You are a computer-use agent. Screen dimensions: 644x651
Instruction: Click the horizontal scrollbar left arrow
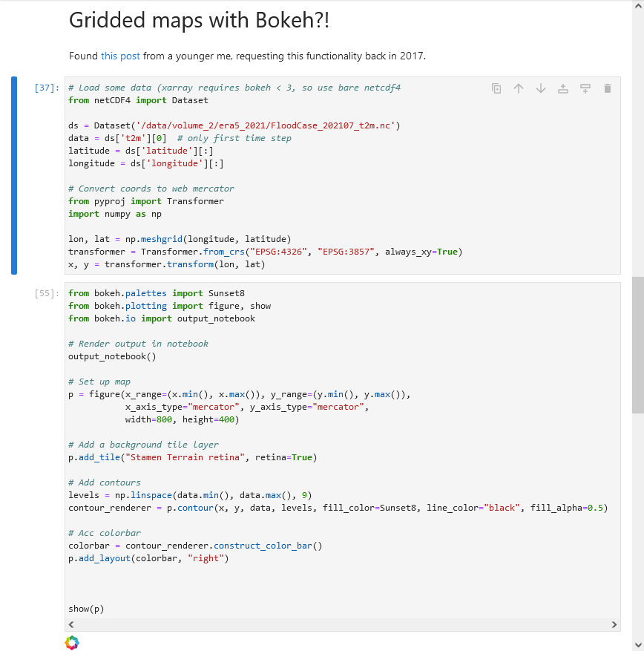pos(70,624)
